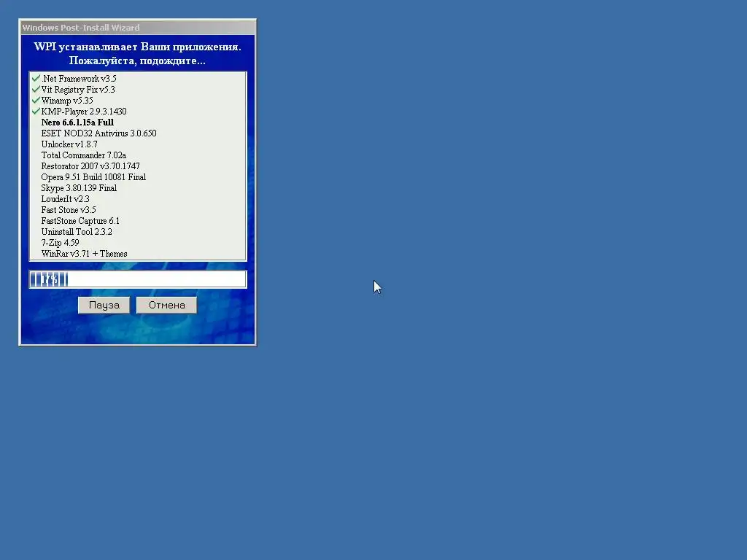
Task: Click the checkmark beside KMP-Player 2.9.3.1430
Action: coord(36,111)
